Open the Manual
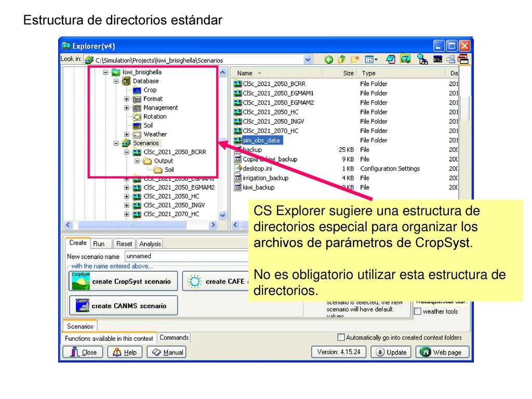 pyautogui.click(x=167, y=352)
